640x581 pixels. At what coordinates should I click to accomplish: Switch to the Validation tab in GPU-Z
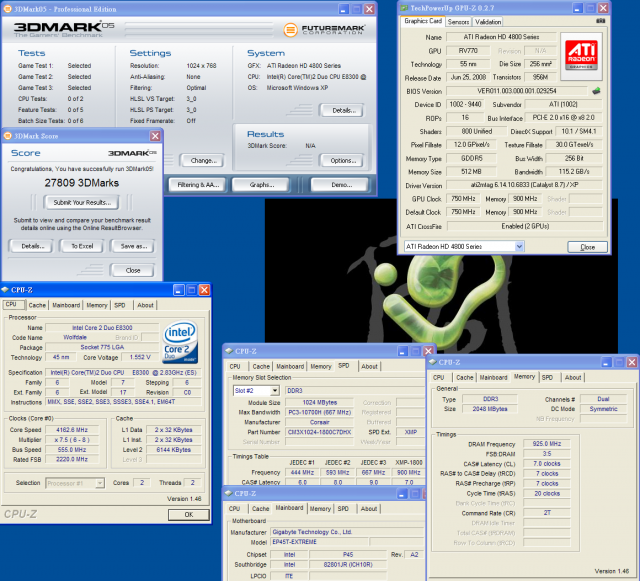pyautogui.click(x=488, y=22)
